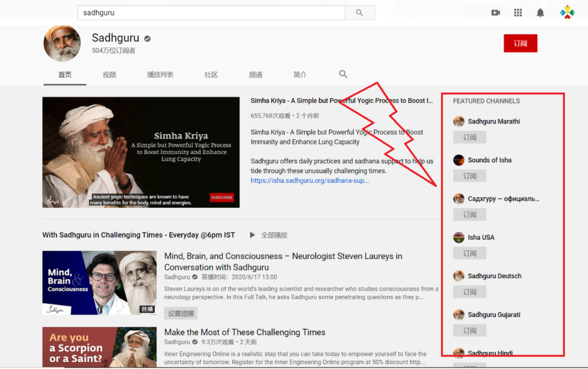Click 设置提醒 to set a reminder
The width and height of the screenshot is (588, 369).
(181, 314)
